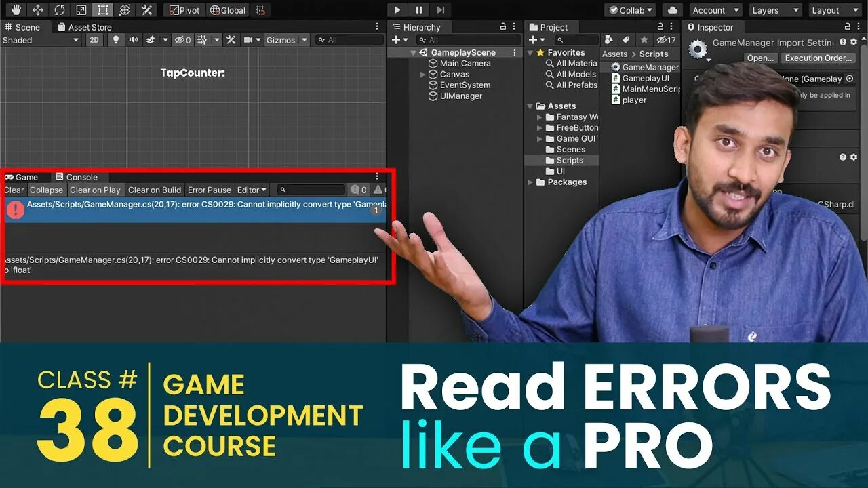Viewport: 868px width, 488px height.
Task: Click search by type icon in Project
Action: coord(610,40)
